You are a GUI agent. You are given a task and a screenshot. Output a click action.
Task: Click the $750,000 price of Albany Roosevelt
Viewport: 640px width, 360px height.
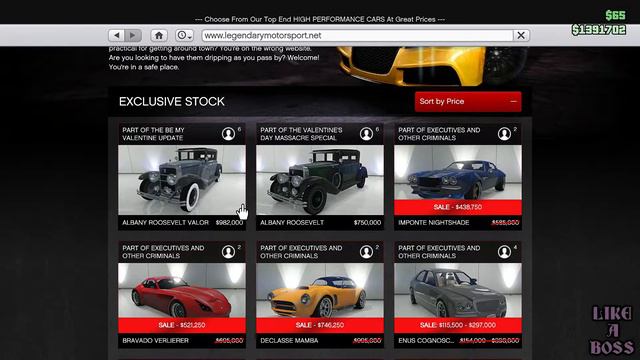point(367,222)
